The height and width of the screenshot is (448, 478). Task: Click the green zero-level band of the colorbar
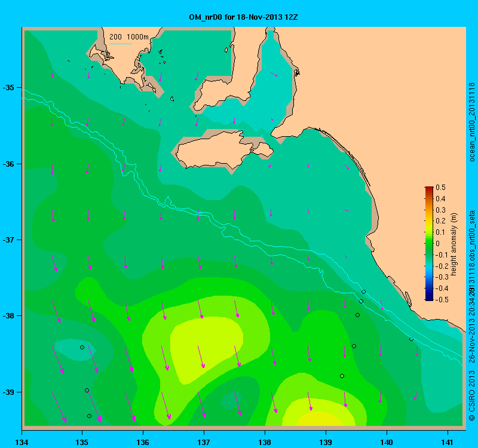tap(429, 244)
